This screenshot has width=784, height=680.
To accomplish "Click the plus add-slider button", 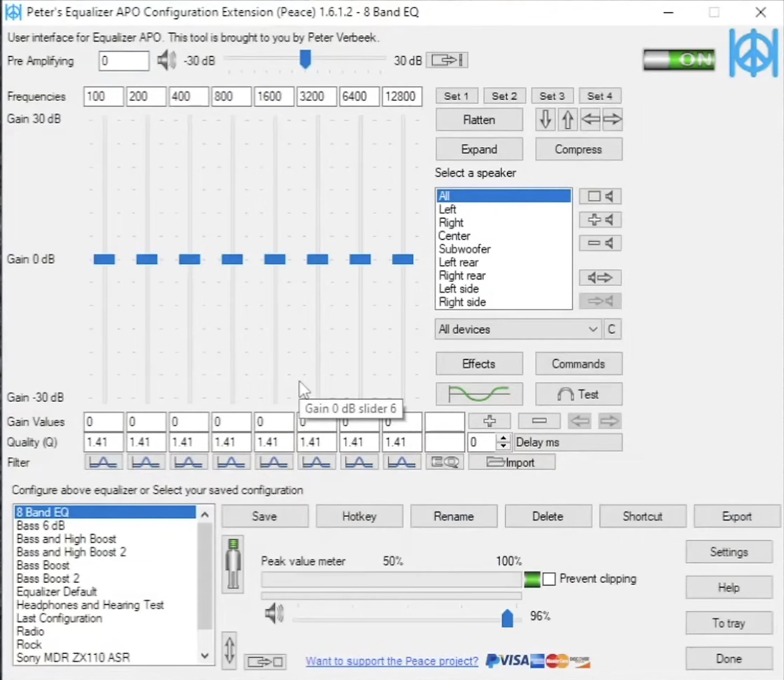I will 489,421.
